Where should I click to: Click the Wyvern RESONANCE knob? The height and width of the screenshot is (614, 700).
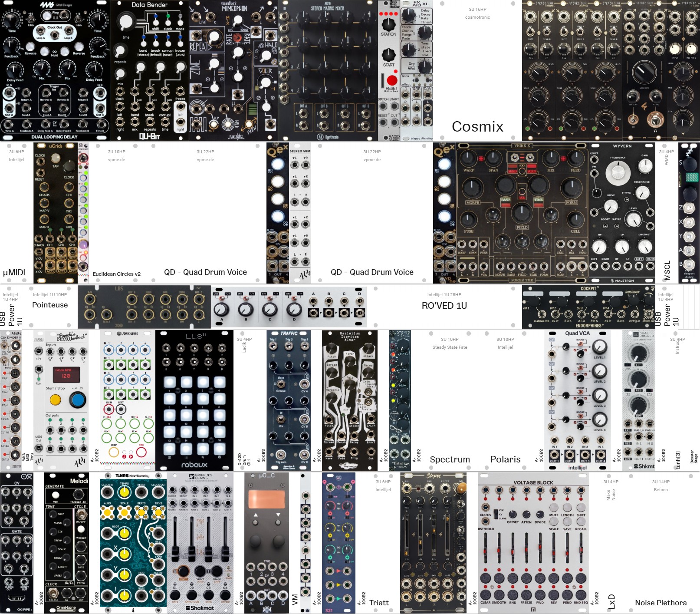[642, 192]
